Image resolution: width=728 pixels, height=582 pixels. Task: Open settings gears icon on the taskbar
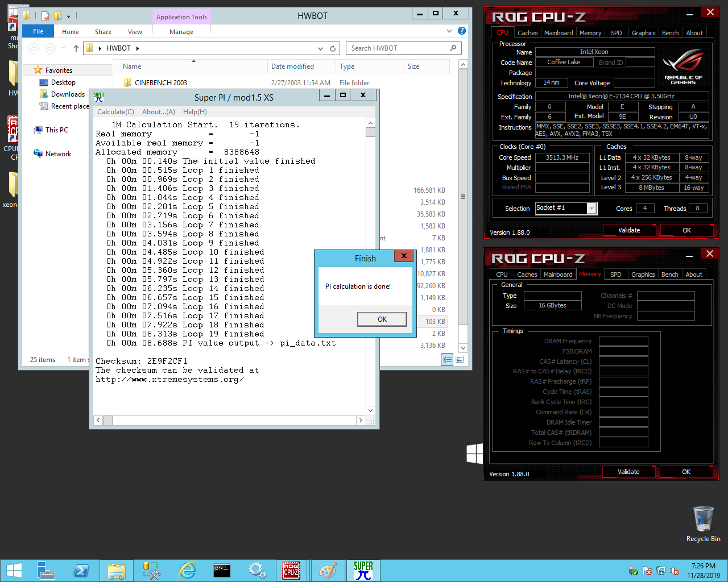click(257, 571)
